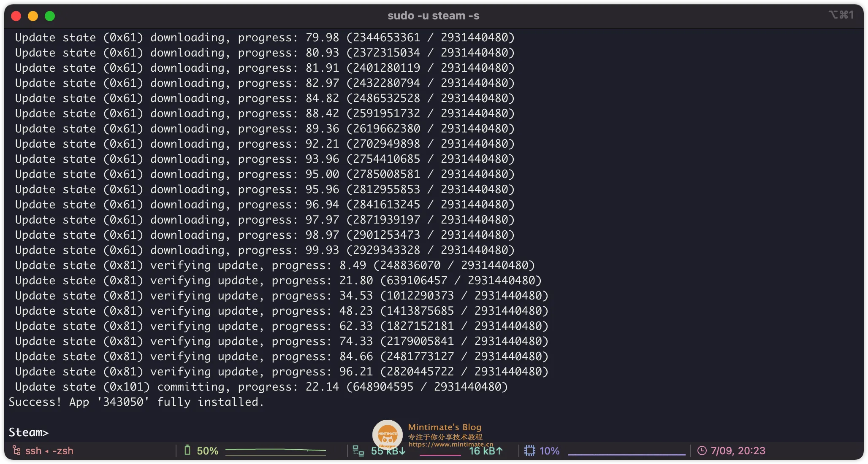Image resolution: width=868 pixels, height=464 pixels.
Task: Click the yellow minimize window button
Action: point(33,16)
